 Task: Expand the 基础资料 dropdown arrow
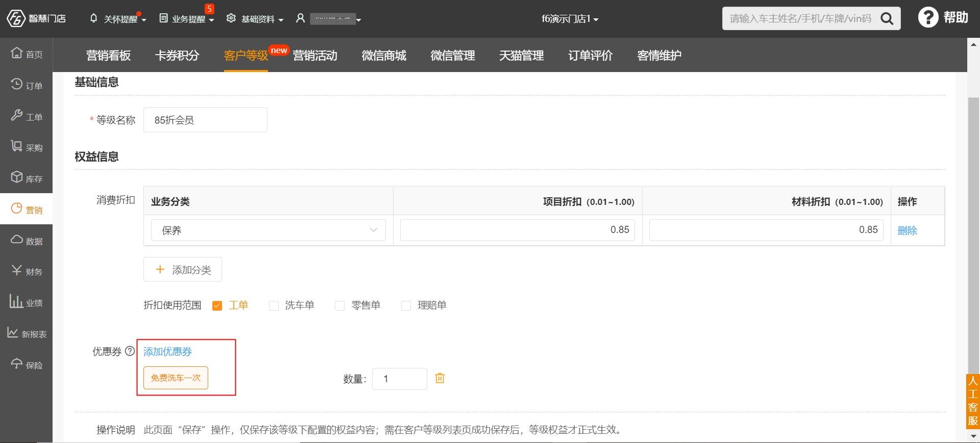(x=281, y=20)
